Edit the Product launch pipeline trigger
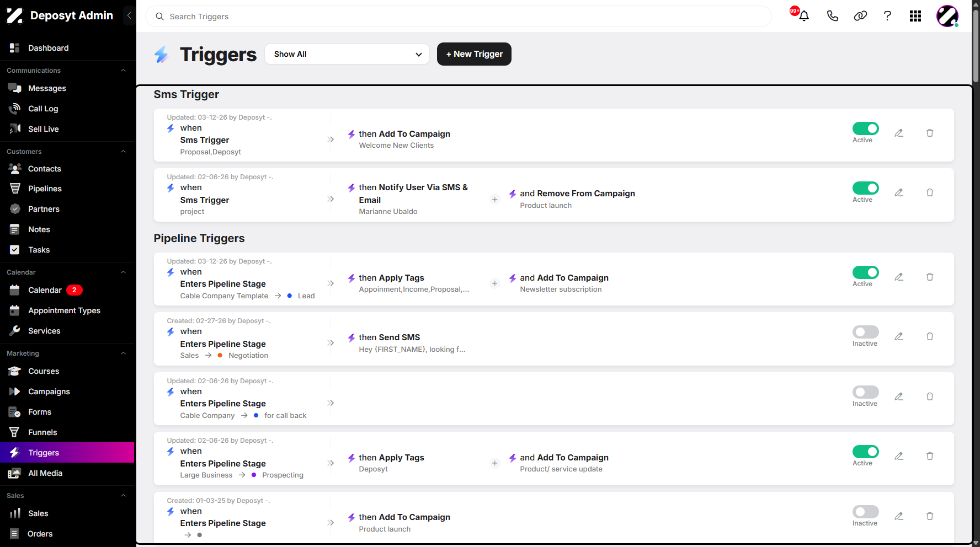 (x=899, y=516)
